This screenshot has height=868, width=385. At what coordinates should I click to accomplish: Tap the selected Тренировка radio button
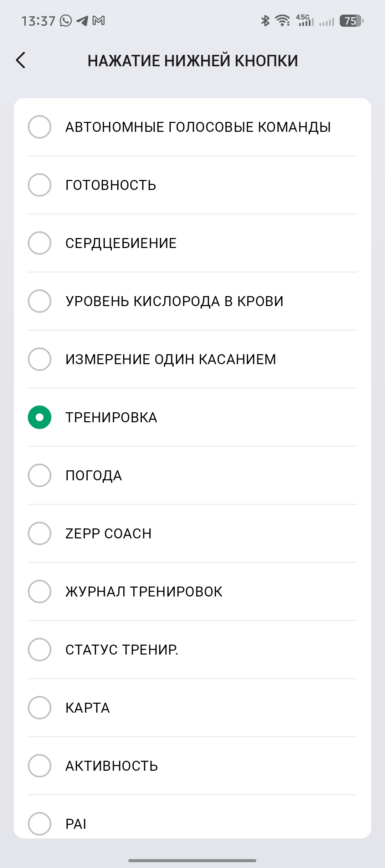click(40, 417)
